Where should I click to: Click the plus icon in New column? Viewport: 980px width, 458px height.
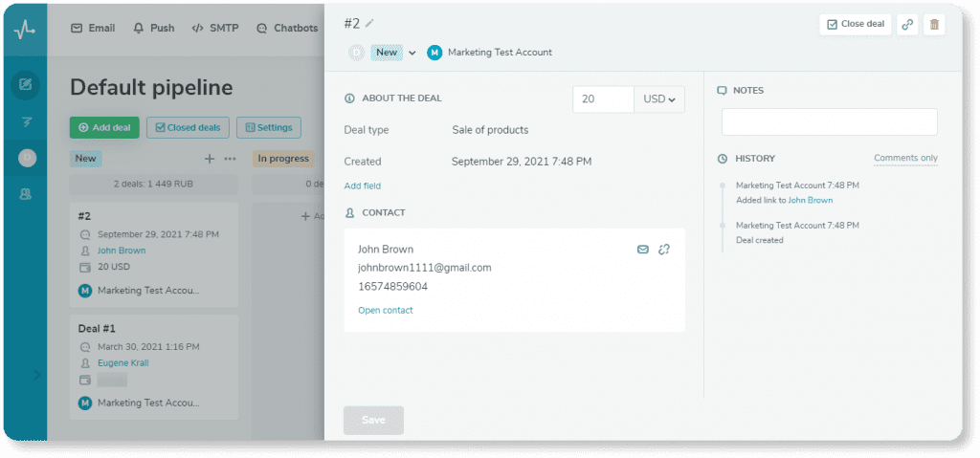[x=210, y=159]
